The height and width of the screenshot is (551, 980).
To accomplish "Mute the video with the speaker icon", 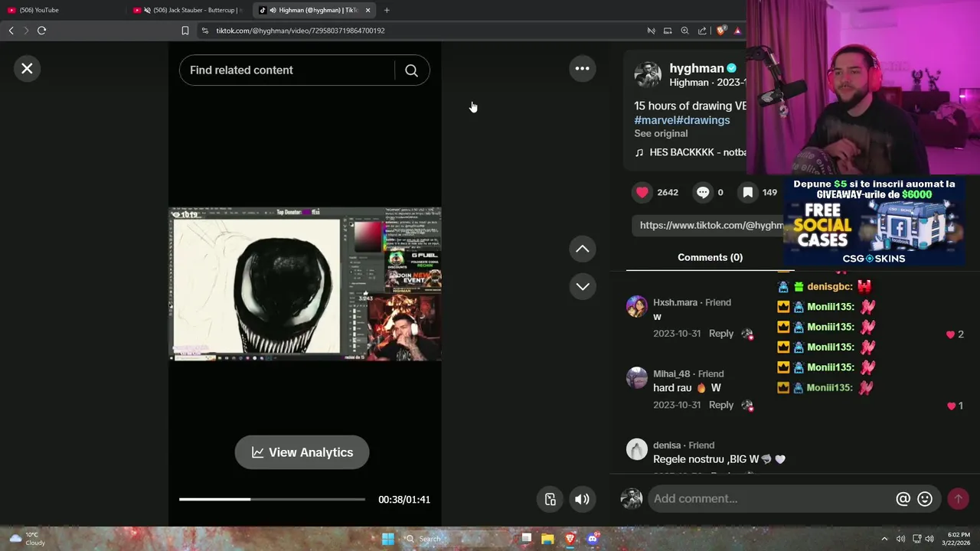I will coord(582,500).
